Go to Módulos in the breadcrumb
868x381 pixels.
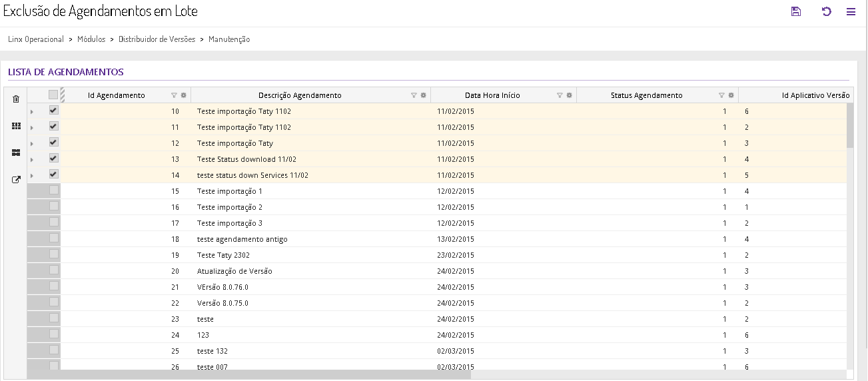pos(91,39)
